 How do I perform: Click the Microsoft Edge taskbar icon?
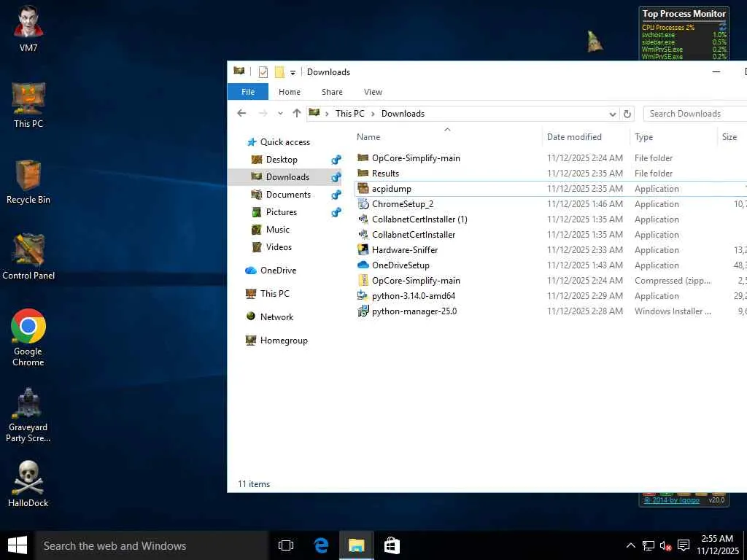(321, 545)
